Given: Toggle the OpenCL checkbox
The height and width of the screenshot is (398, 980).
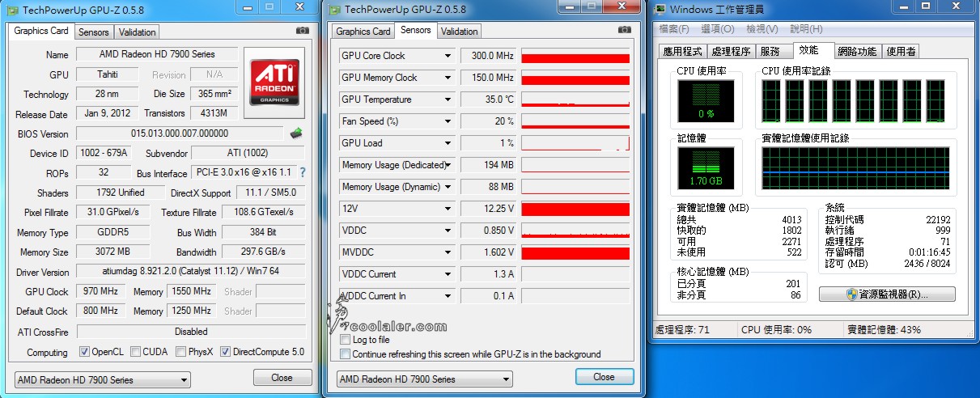Looking at the screenshot, I should pos(85,352).
